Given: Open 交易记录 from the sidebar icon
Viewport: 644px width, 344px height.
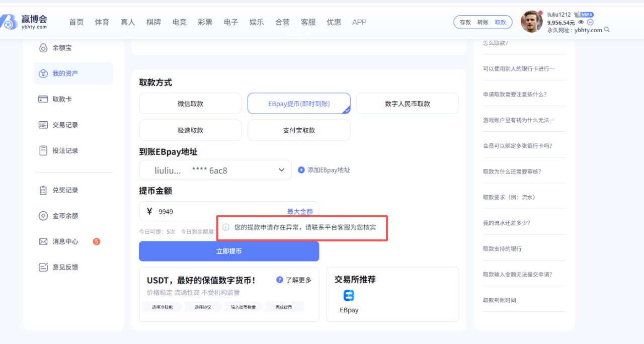Looking at the screenshot, I should coord(43,125).
